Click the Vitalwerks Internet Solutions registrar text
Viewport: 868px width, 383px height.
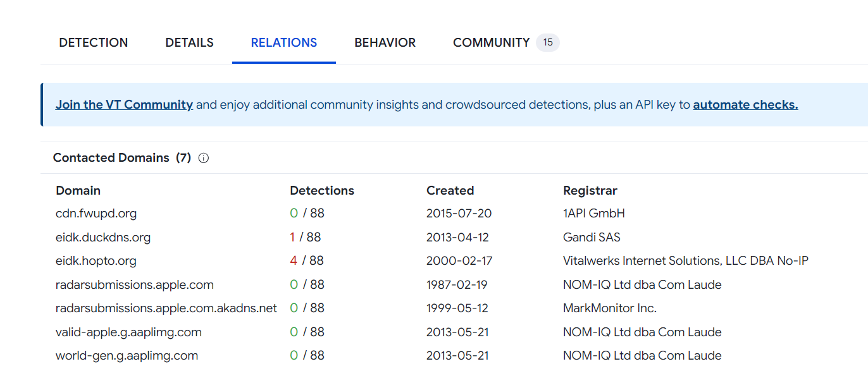coord(685,261)
